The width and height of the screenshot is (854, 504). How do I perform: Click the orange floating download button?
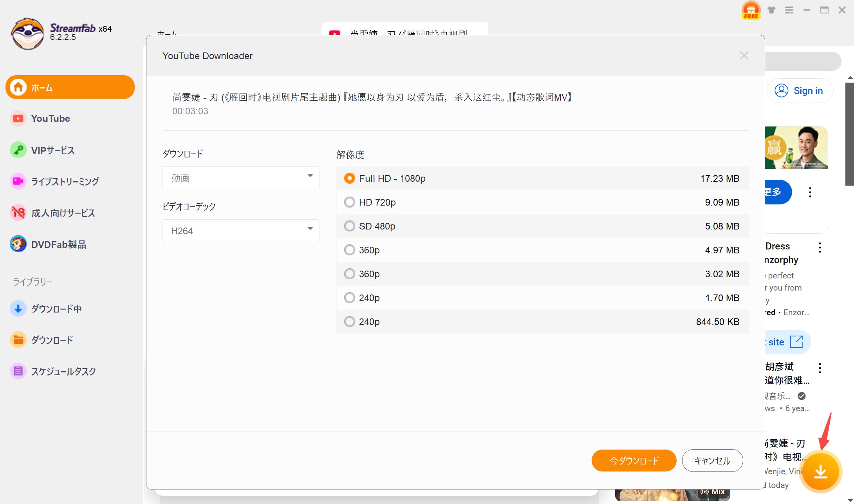pyautogui.click(x=821, y=471)
